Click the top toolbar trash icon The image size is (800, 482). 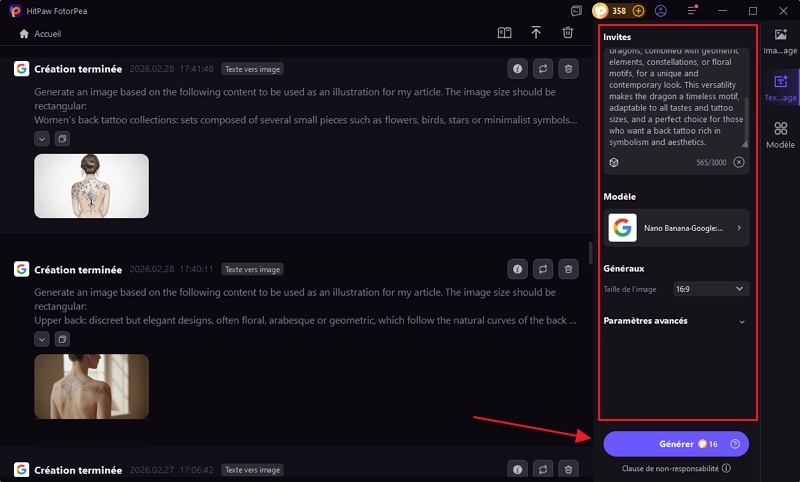pos(568,33)
